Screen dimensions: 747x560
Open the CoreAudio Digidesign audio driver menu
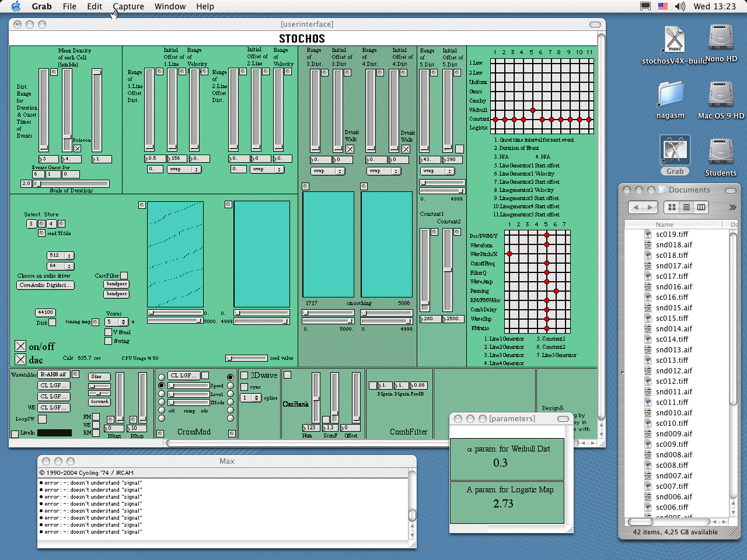point(45,285)
